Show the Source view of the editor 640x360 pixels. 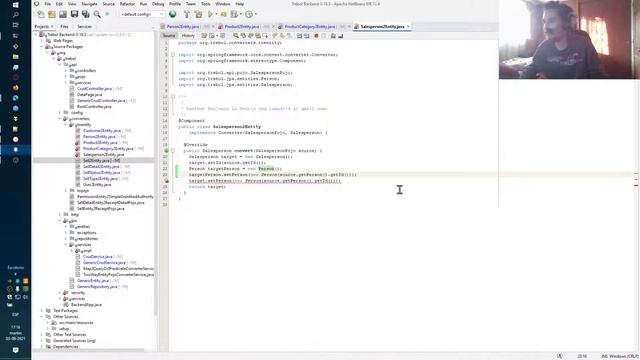[x=169, y=36]
